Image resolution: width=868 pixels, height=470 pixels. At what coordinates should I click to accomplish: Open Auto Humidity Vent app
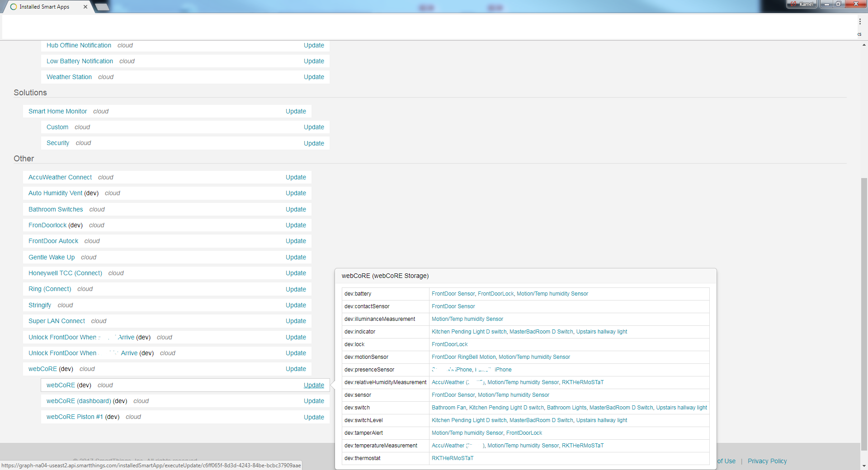coord(55,193)
